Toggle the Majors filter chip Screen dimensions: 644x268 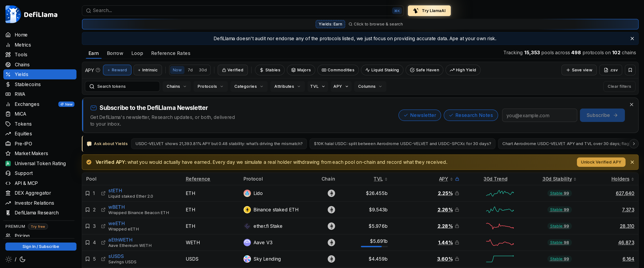click(x=301, y=70)
